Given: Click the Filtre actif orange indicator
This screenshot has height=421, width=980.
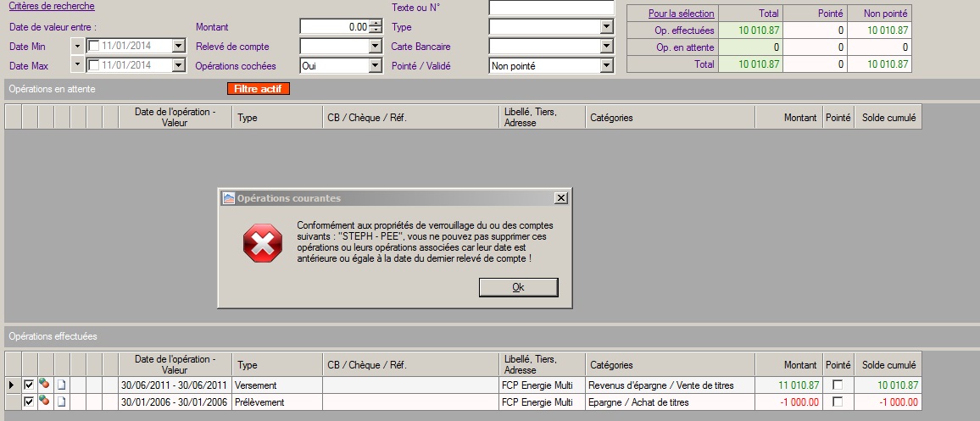Looking at the screenshot, I should tap(259, 89).
